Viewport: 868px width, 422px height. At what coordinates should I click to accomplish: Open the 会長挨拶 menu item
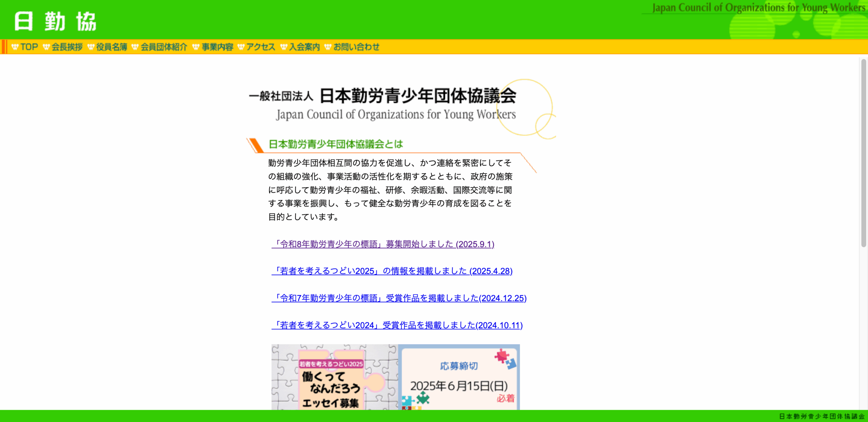[x=67, y=47]
